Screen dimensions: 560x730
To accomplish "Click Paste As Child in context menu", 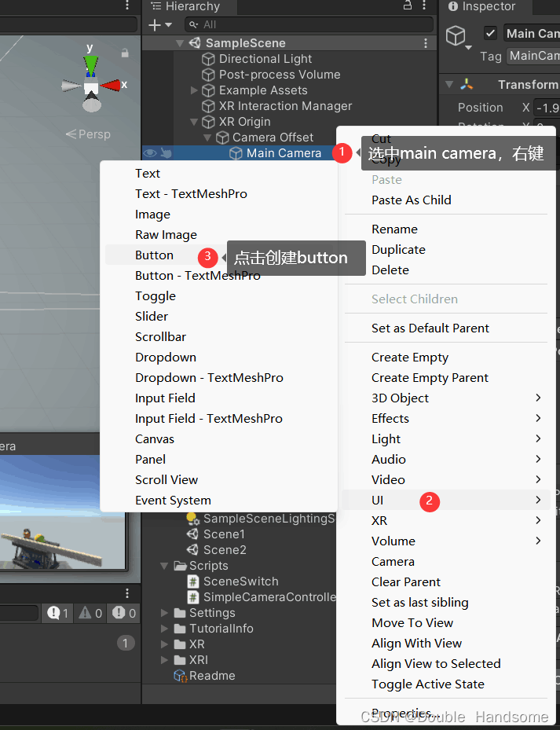I will click(x=411, y=200).
